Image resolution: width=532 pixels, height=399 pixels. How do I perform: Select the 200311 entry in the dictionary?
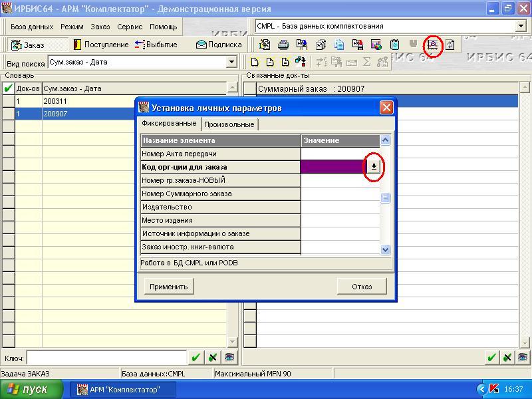pyautogui.click(x=55, y=101)
